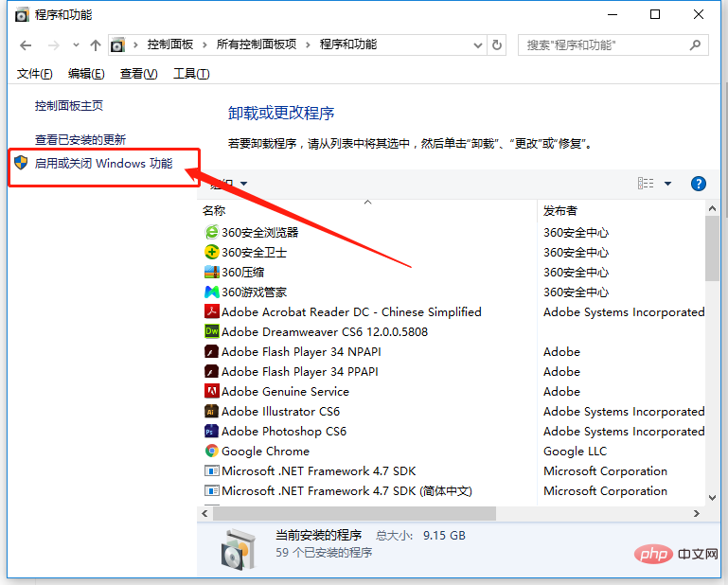Screen dimensions: 728x585
Task: Click the Adobe Dreamweaver CS6 icon
Action: (212, 331)
